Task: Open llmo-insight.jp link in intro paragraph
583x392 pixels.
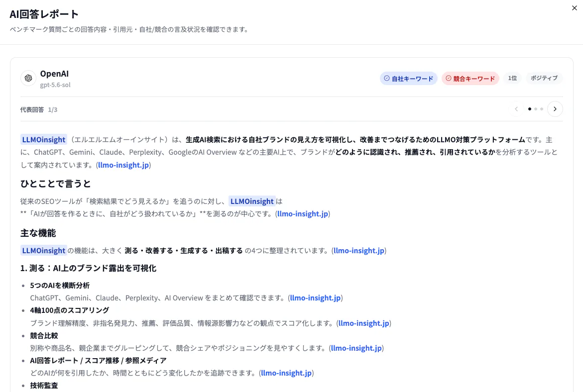Action: click(x=123, y=165)
